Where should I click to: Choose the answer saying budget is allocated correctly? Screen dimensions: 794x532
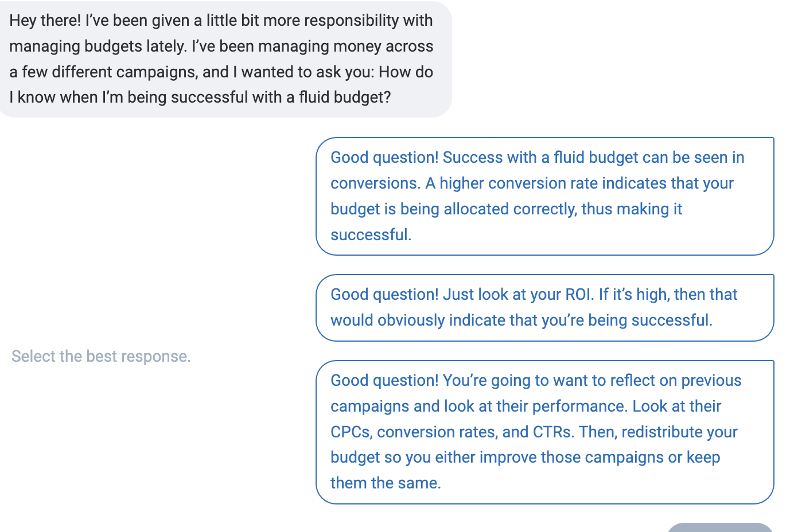coord(544,196)
